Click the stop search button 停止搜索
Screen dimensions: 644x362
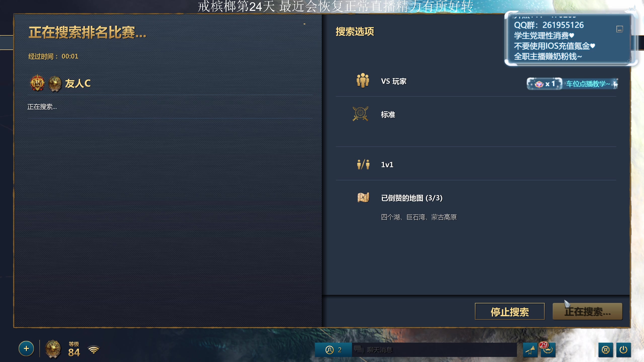(510, 311)
